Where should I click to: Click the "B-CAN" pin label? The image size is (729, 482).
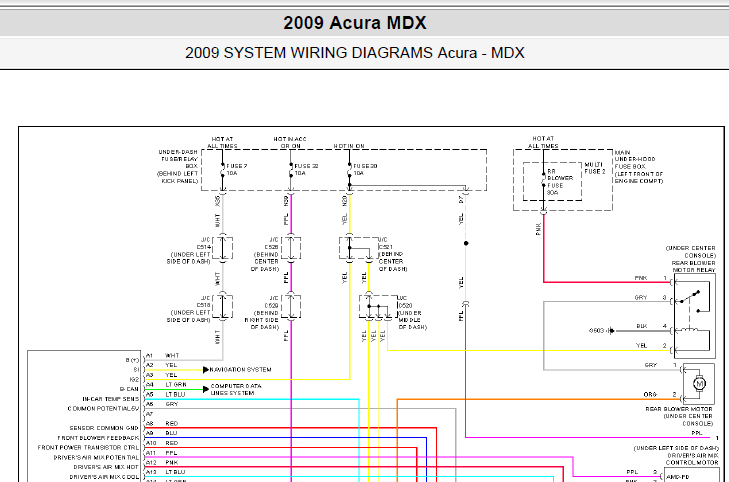(129, 390)
